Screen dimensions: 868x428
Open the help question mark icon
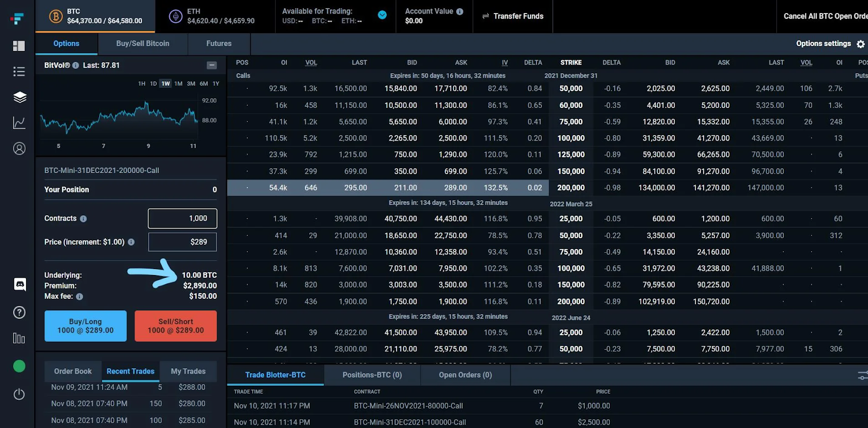pyautogui.click(x=19, y=312)
